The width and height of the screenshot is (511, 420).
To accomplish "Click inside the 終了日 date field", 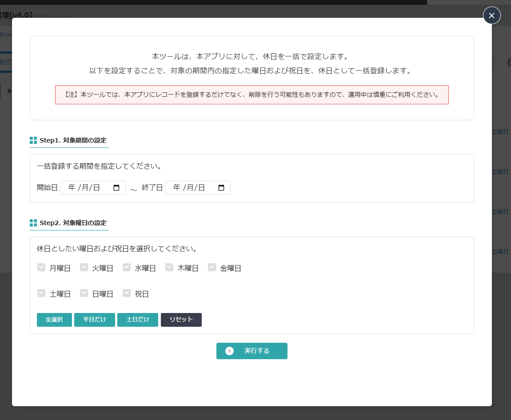I will 191,188.
